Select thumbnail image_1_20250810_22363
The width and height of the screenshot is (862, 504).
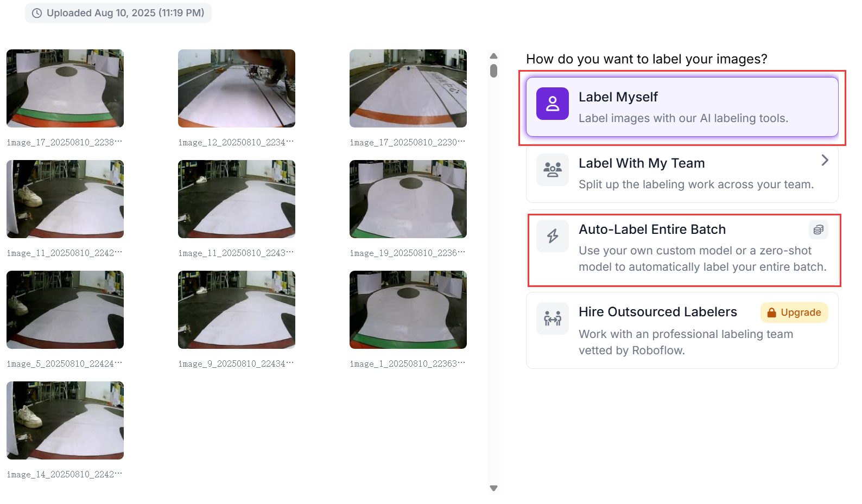point(408,310)
